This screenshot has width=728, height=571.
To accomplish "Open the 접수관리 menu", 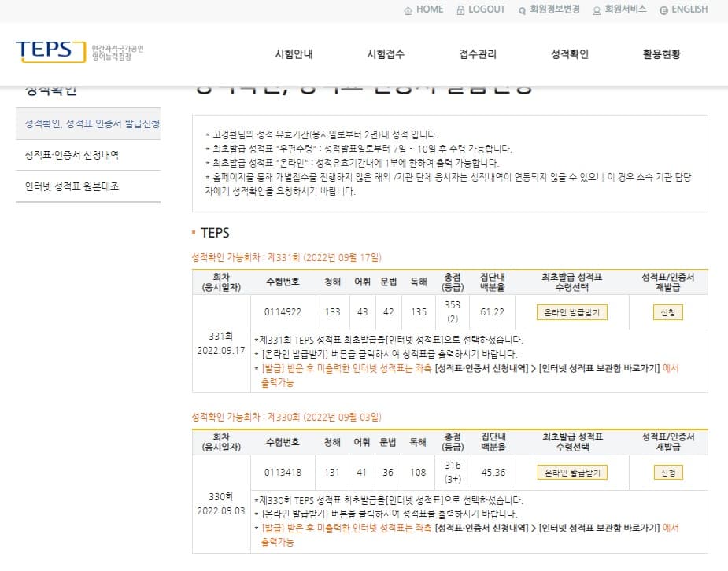I will point(478,54).
